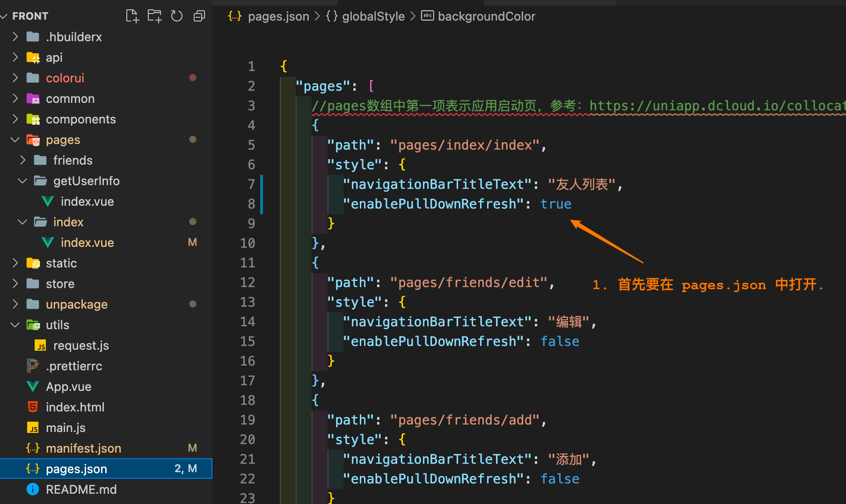Open the uniapp.dcloud.io link in comment
Image resolution: width=846 pixels, height=504 pixels.
pyautogui.click(x=717, y=106)
